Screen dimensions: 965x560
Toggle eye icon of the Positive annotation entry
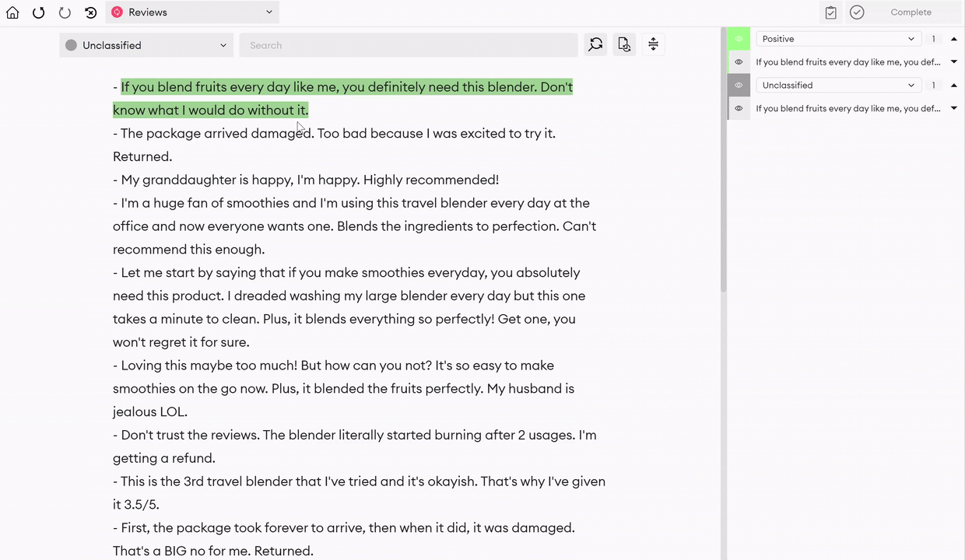(739, 62)
